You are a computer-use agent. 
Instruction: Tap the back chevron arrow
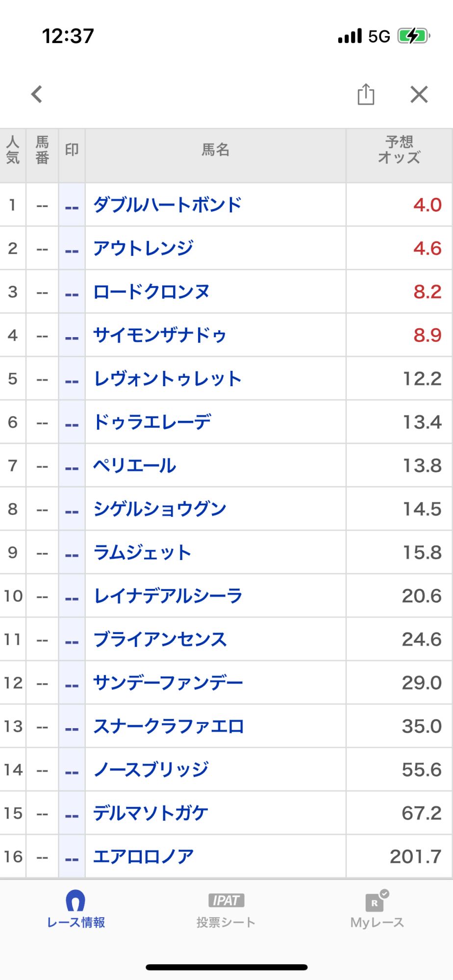coord(37,94)
